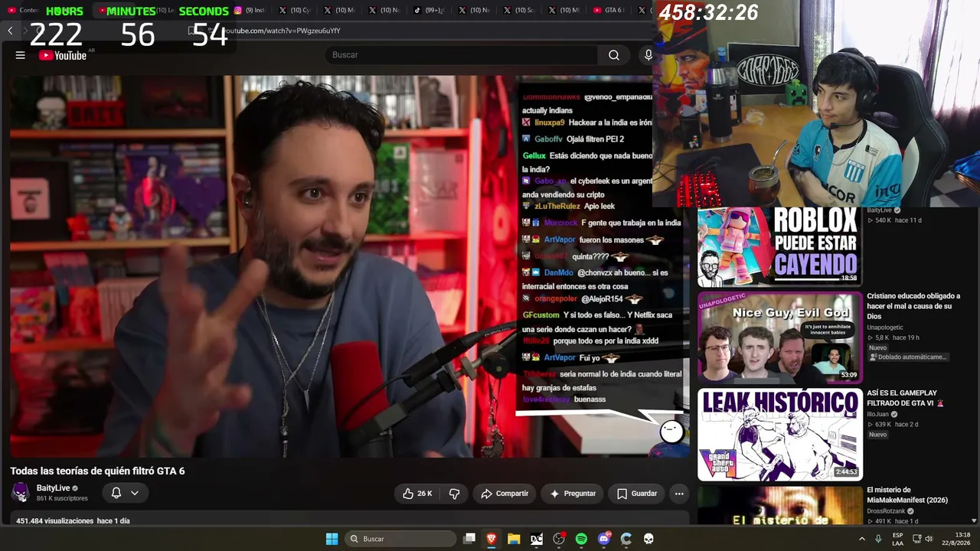Save the video with Guardar button
The width and height of the screenshot is (980, 551).
pos(636,494)
